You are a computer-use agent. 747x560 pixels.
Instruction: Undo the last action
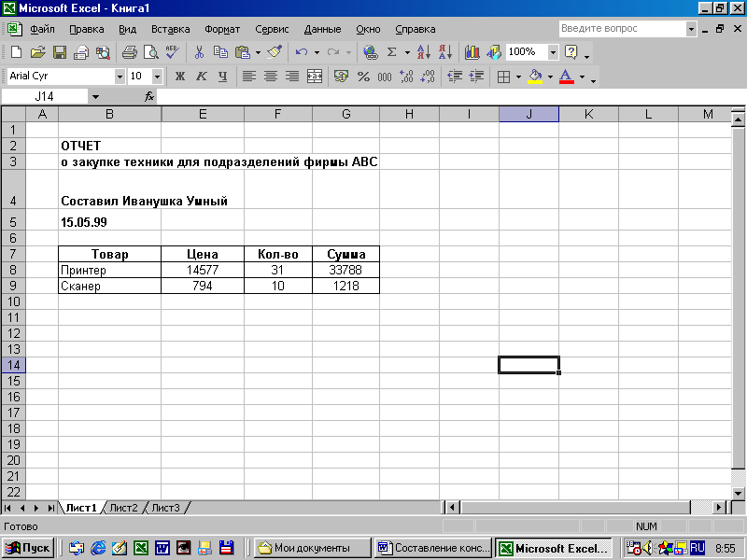301,52
